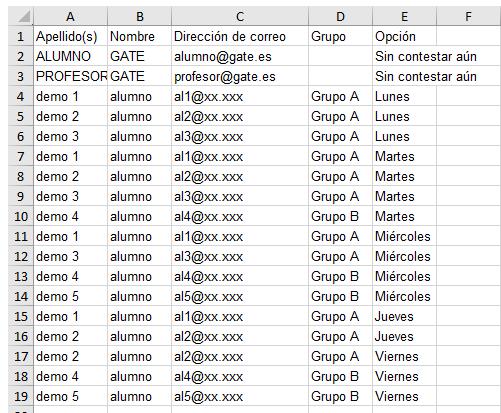Screen dimensions: 501x413
Task: Click Lunes cell in row 4
Action: pyautogui.click(x=404, y=96)
